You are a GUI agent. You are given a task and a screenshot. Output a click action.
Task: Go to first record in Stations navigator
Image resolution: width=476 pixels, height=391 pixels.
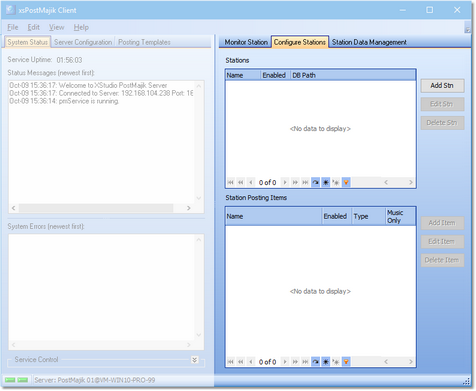[x=231, y=182]
